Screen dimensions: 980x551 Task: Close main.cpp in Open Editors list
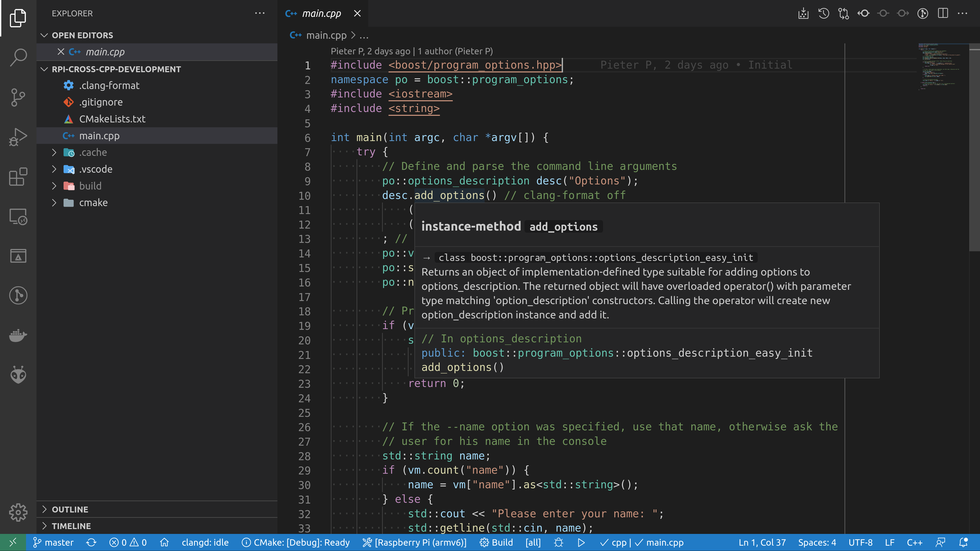coord(60,52)
